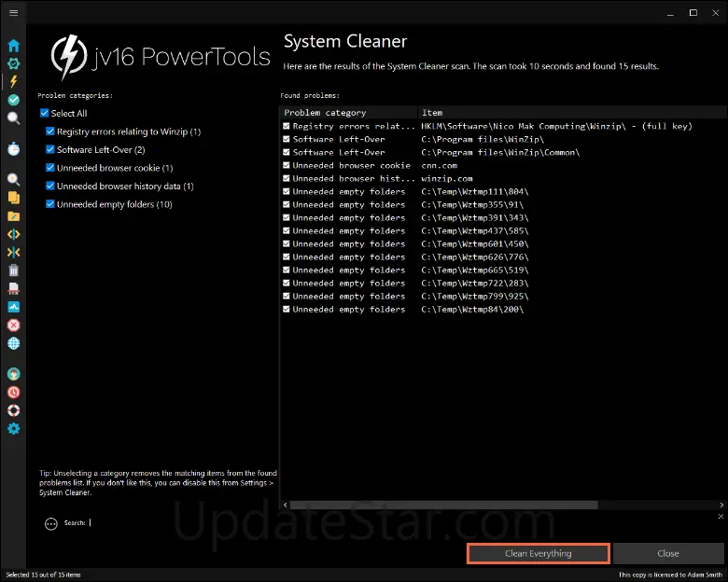
Task: Select the C:\Temp\Wztmp601\450\ row
Action: pyautogui.click(x=503, y=243)
